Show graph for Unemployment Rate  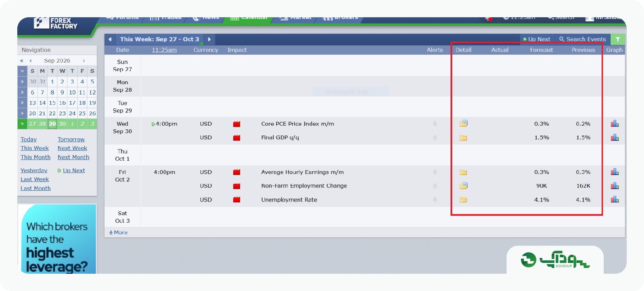614,199
